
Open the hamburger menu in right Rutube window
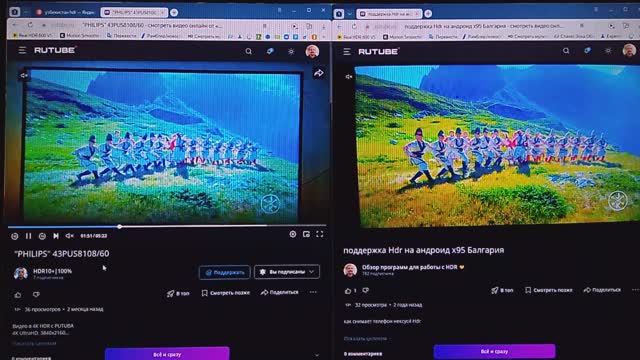click(347, 51)
